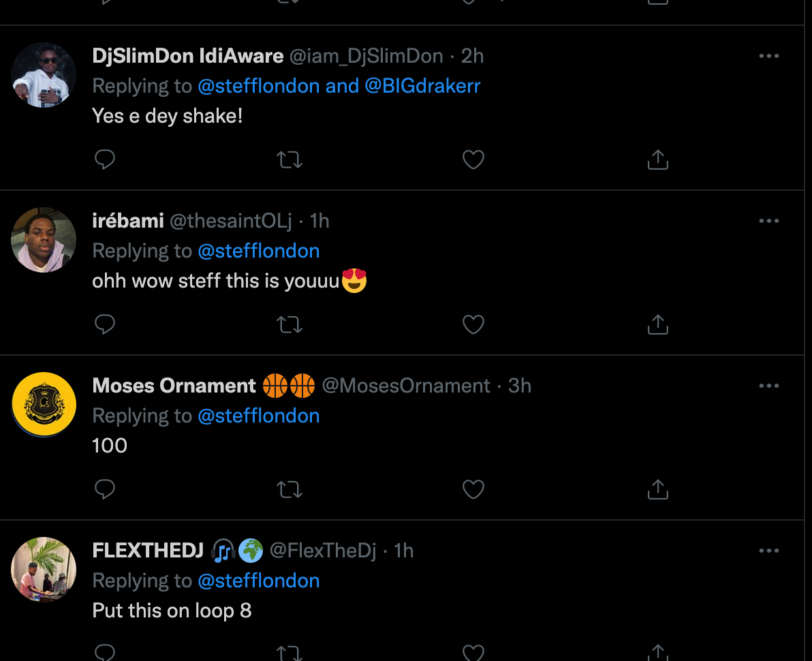Image resolution: width=812 pixels, height=661 pixels.
Task: Share irébami's tweet
Action: coord(657,324)
